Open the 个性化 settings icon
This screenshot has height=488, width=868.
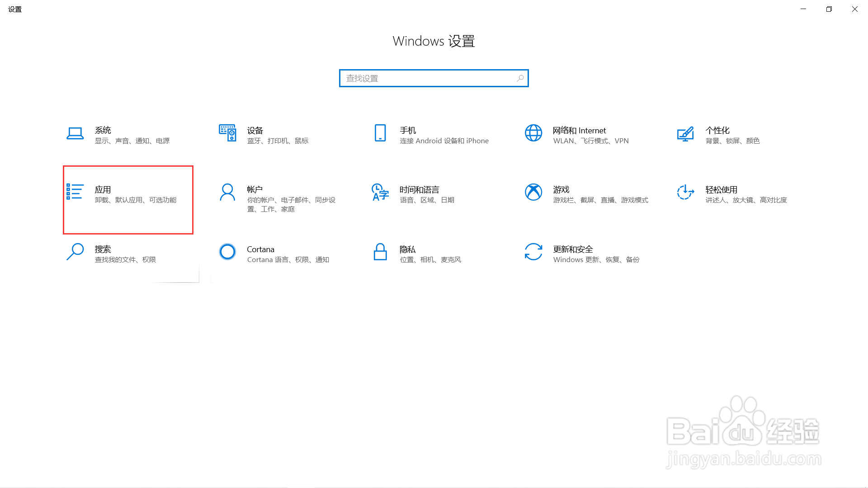(x=686, y=133)
